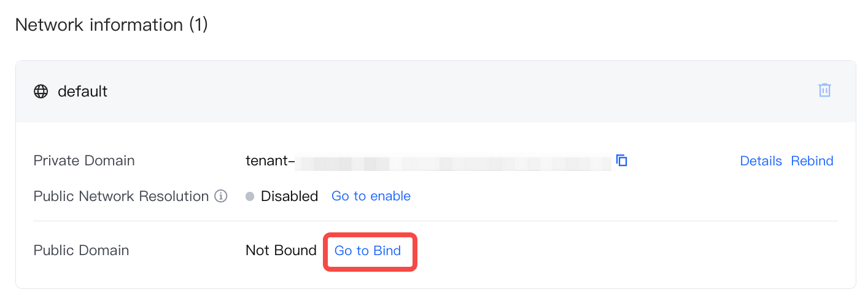The height and width of the screenshot is (300, 868).
Task: Click the Disabled status text
Action: tap(289, 196)
